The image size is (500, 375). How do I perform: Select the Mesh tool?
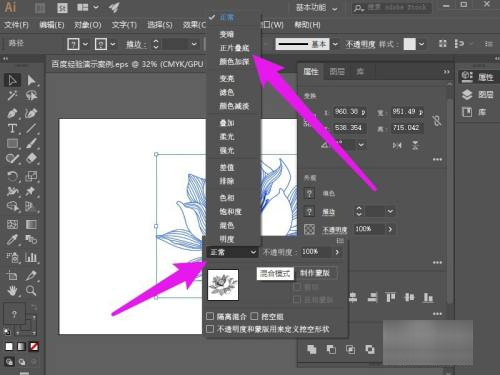click(x=12, y=224)
